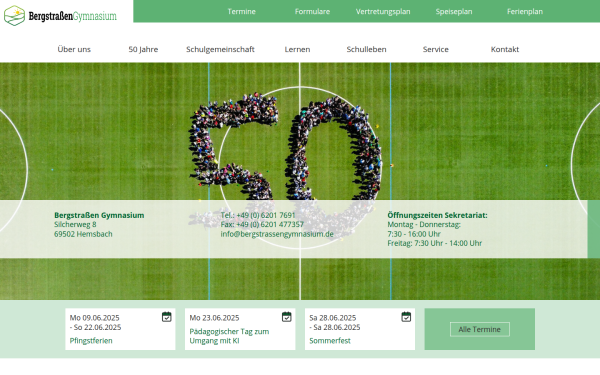Click the Sa 28.06.2025 start date text
Viewport: 600px width, 375px height.
pos(333,318)
